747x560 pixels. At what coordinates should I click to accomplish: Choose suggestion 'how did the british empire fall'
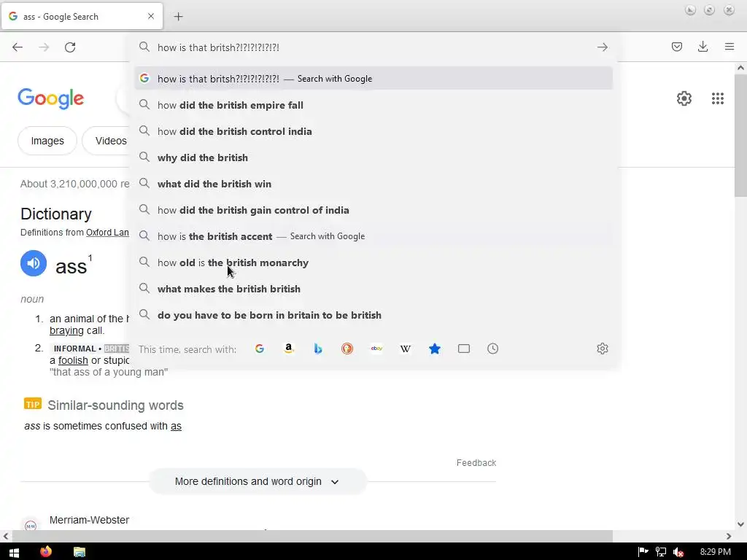pyautogui.click(x=373, y=105)
